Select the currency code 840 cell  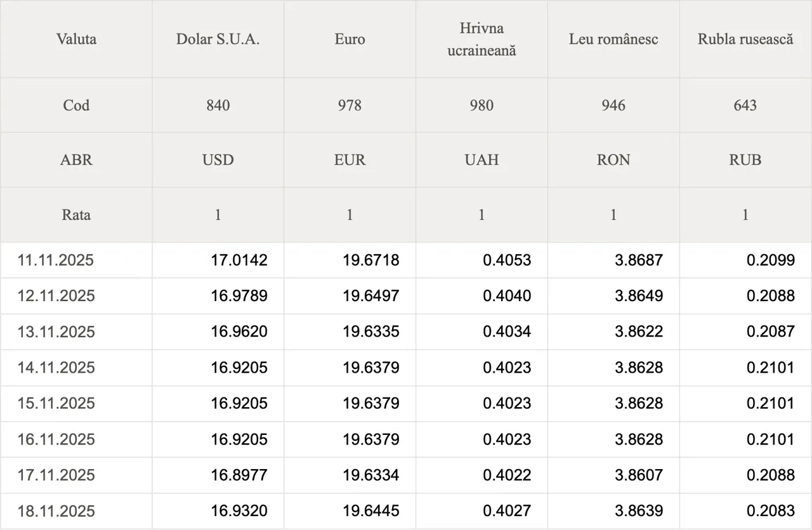tap(218, 105)
